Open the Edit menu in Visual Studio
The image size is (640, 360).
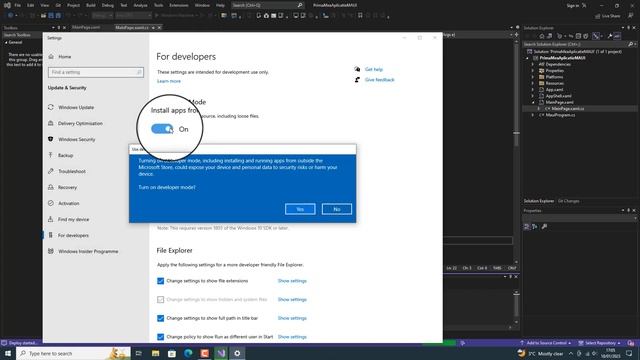(31, 5)
